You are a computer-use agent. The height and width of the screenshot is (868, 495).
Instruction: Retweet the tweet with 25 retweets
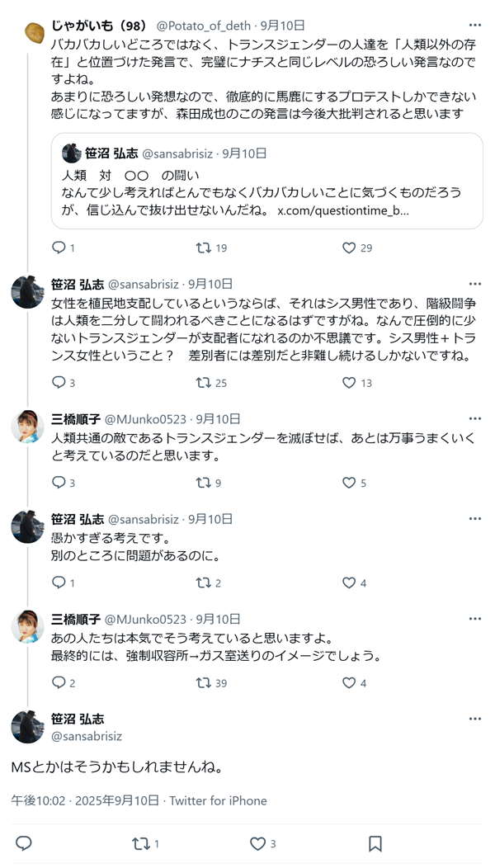tap(202, 383)
